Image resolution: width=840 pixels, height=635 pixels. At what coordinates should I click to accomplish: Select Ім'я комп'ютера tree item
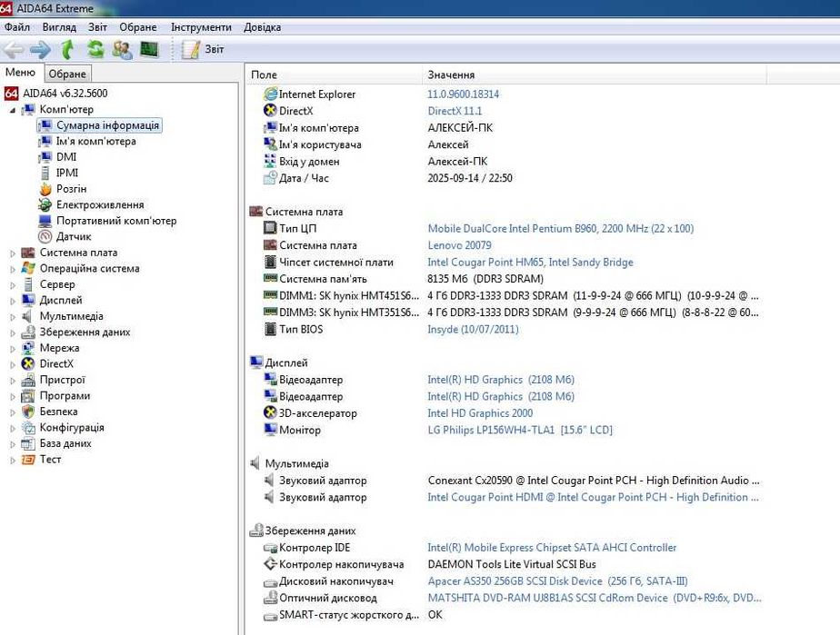[x=87, y=142]
